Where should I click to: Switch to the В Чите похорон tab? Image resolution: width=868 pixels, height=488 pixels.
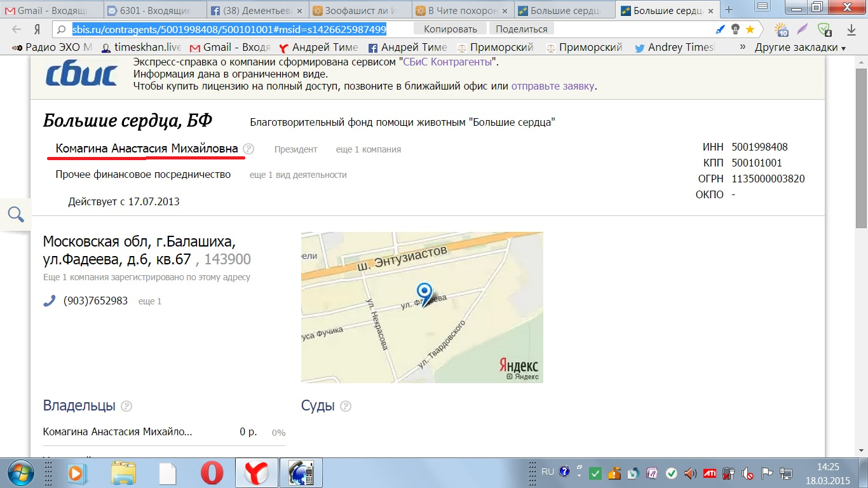pyautogui.click(x=462, y=10)
